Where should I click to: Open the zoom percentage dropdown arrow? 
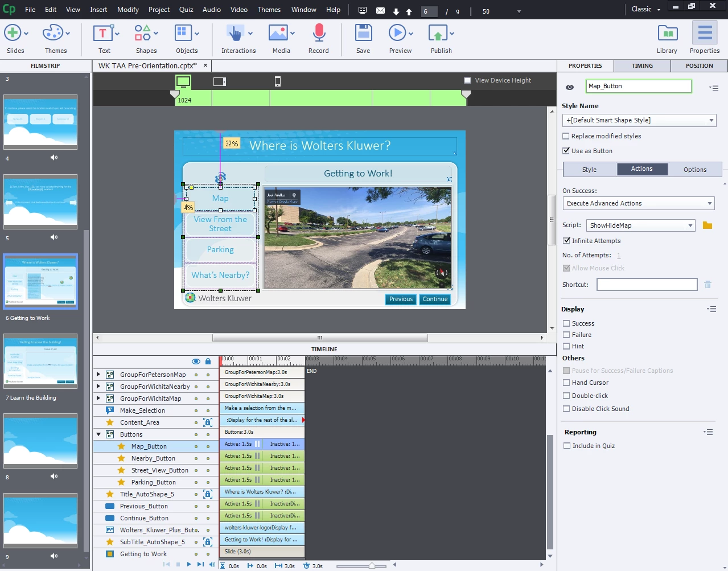point(519,11)
